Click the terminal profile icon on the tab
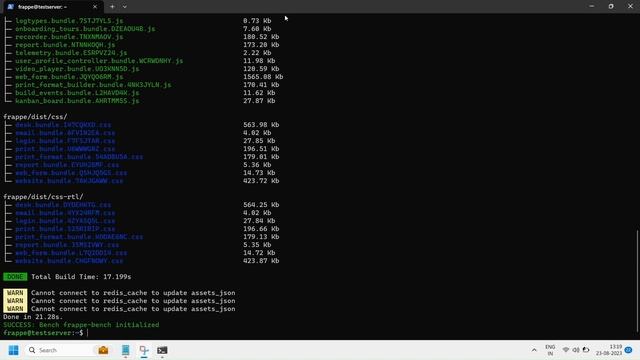The height and width of the screenshot is (360, 640). point(11,7)
